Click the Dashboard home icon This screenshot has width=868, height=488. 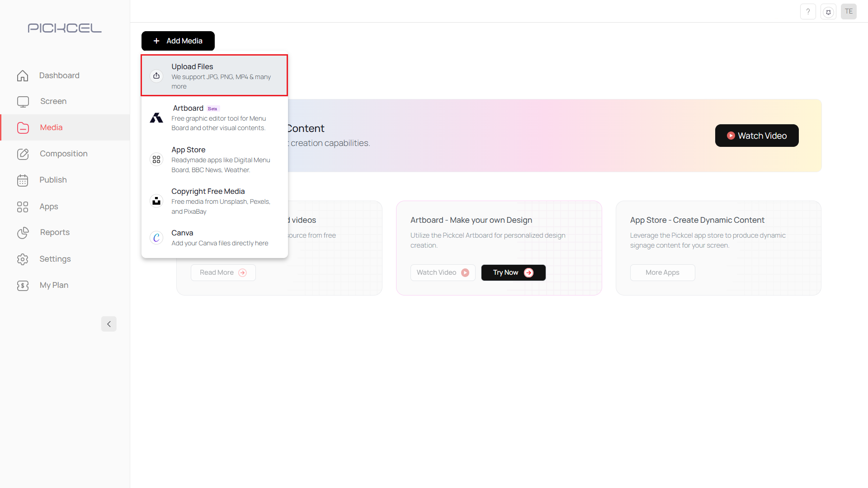coord(23,75)
